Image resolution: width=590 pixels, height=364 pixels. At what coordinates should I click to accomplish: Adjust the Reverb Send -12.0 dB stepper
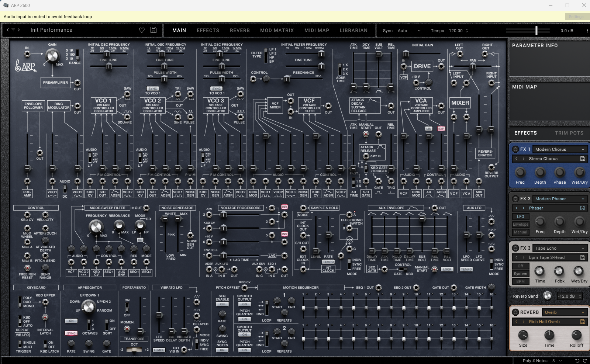tap(580, 296)
